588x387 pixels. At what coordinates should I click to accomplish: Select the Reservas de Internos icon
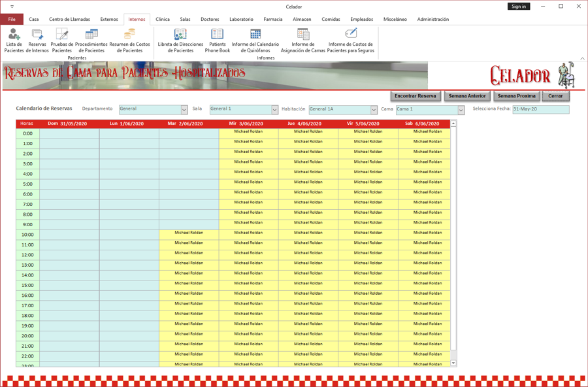[37, 41]
